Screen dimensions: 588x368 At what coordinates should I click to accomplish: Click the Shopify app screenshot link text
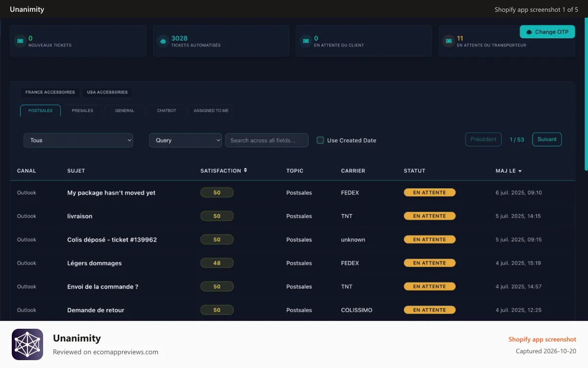coord(542,340)
